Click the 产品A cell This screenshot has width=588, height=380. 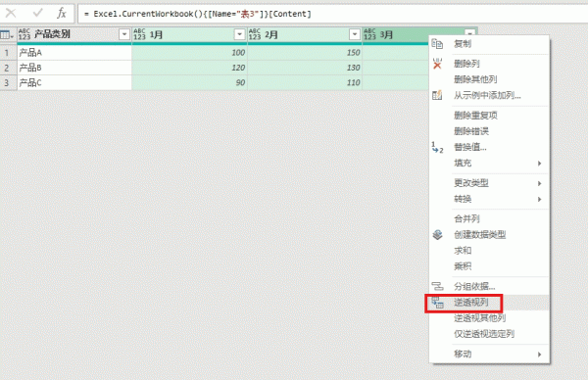pyautogui.click(x=74, y=53)
